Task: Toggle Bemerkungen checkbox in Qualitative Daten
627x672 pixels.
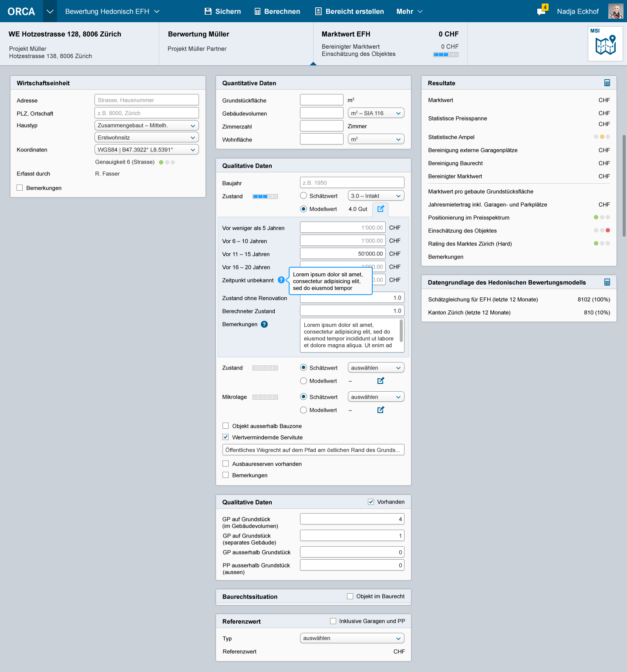Action: point(226,475)
